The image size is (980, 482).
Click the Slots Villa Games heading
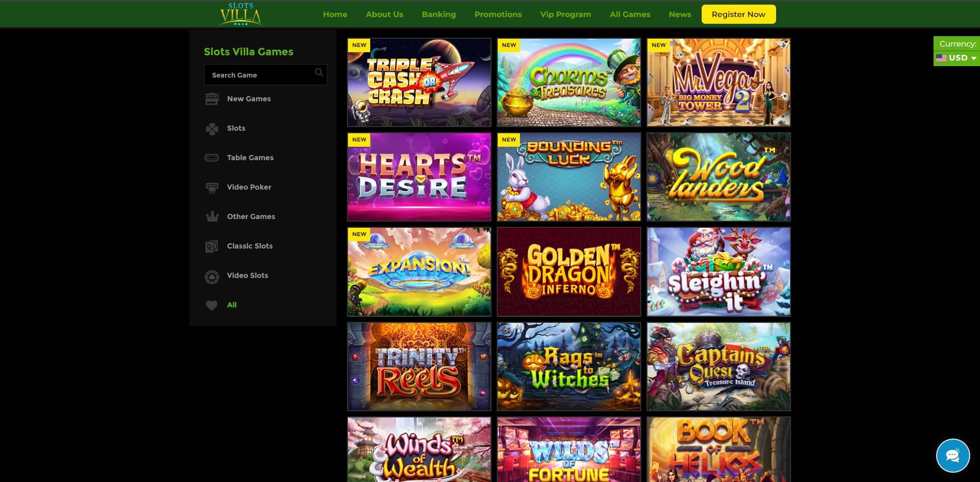[248, 52]
